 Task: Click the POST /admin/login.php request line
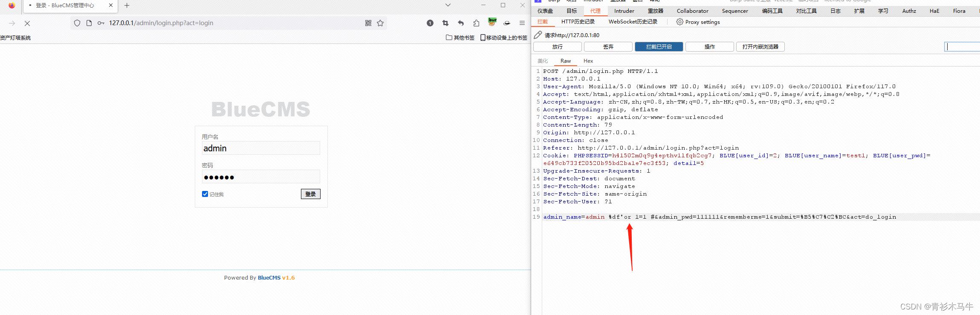(601, 71)
